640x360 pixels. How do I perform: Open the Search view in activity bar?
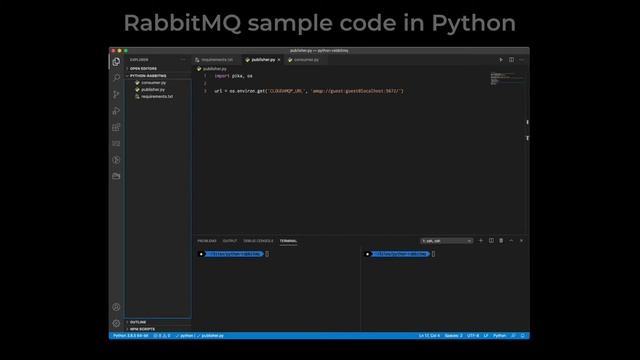pyautogui.click(x=116, y=78)
